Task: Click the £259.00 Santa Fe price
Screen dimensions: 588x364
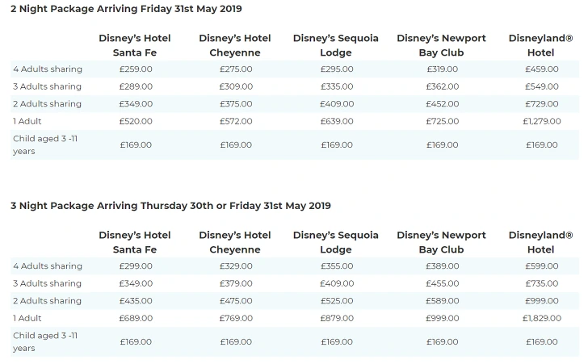Action: (136, 69)
